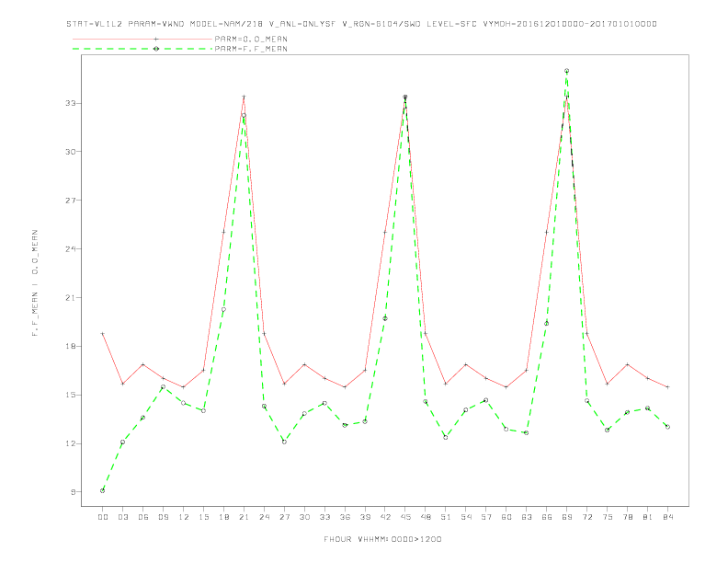Viewport: 728px width, 563px height.
Task: Click x-axis hour label 24
Action: coord(264,517)
